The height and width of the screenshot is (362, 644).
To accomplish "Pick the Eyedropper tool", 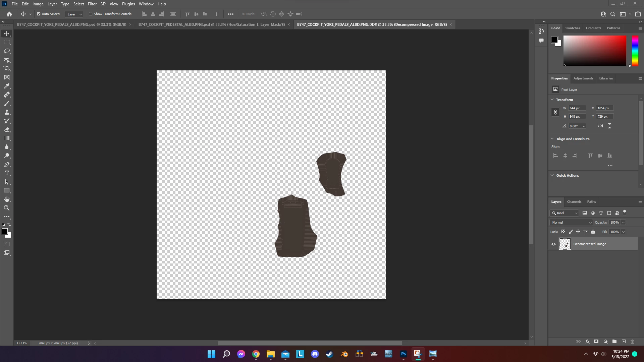I will [7, 86].
